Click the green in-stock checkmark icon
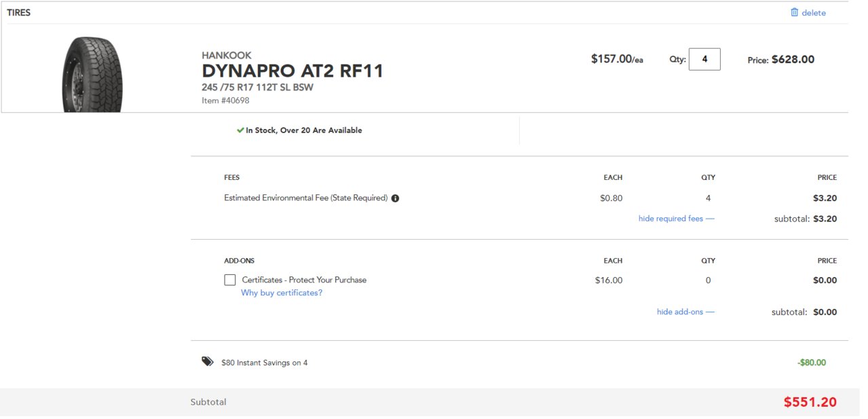The image size is (868, 419). click(240, 130)
